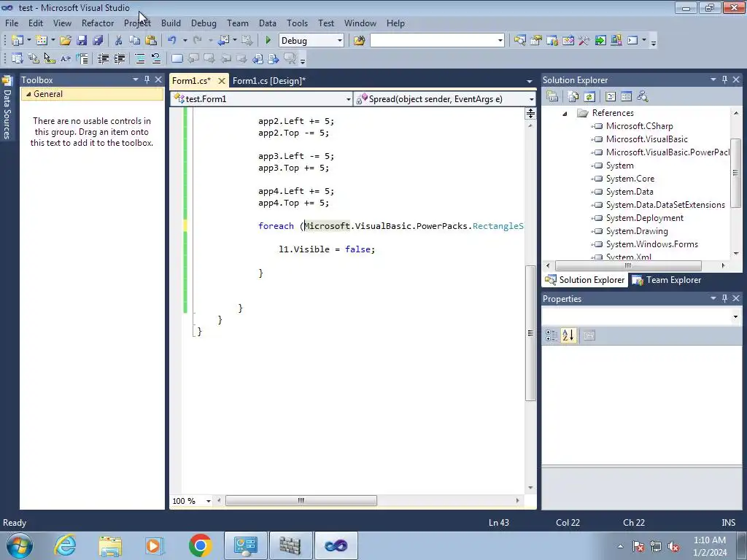Click the Add New Item toolbar icon
The image size is (747, 560).
pos(42,41)
